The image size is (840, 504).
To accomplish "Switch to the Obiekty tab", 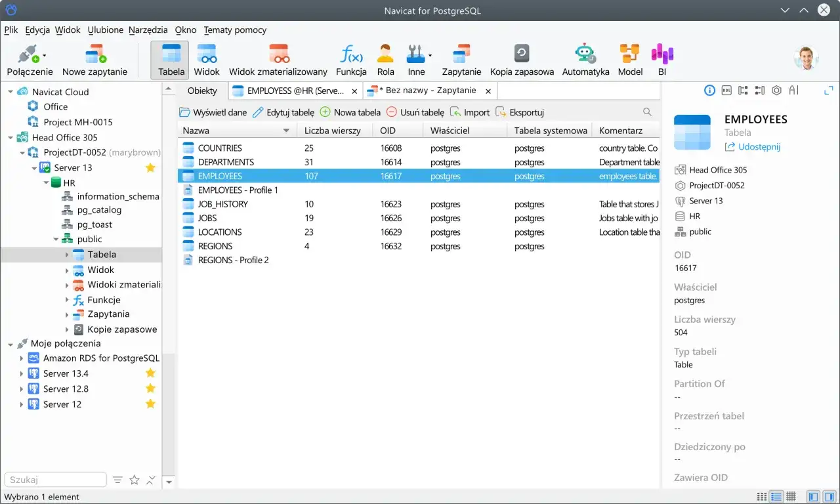I will 202,91.
